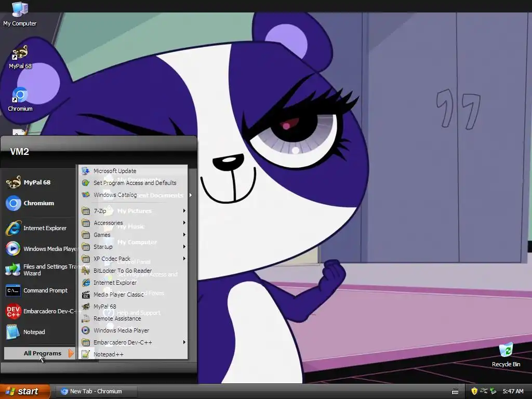Open Notepad from start menu
Screen dimensions: 532x399
[40, 332]
